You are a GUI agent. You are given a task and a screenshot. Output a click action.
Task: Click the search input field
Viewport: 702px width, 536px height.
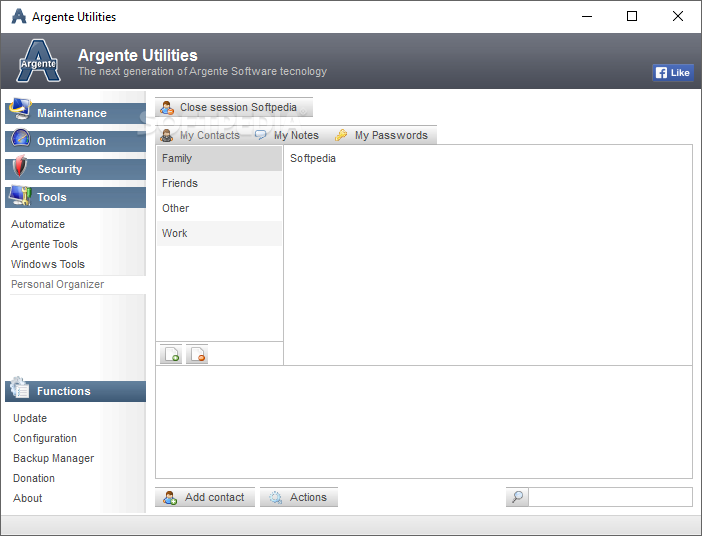click(x=610, y=497)
